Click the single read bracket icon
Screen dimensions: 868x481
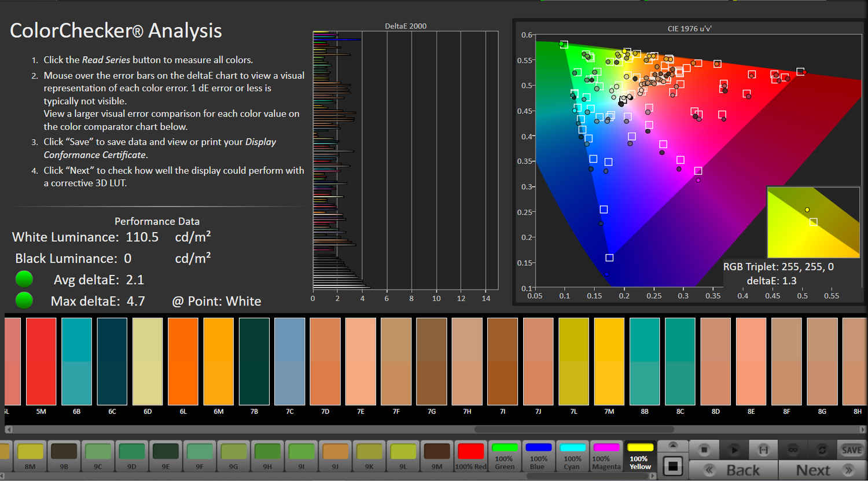pos(763,450)
